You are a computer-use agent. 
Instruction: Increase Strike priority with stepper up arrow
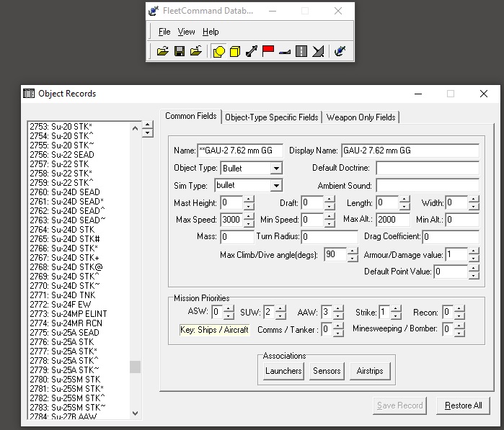click(x=396, y=308)
